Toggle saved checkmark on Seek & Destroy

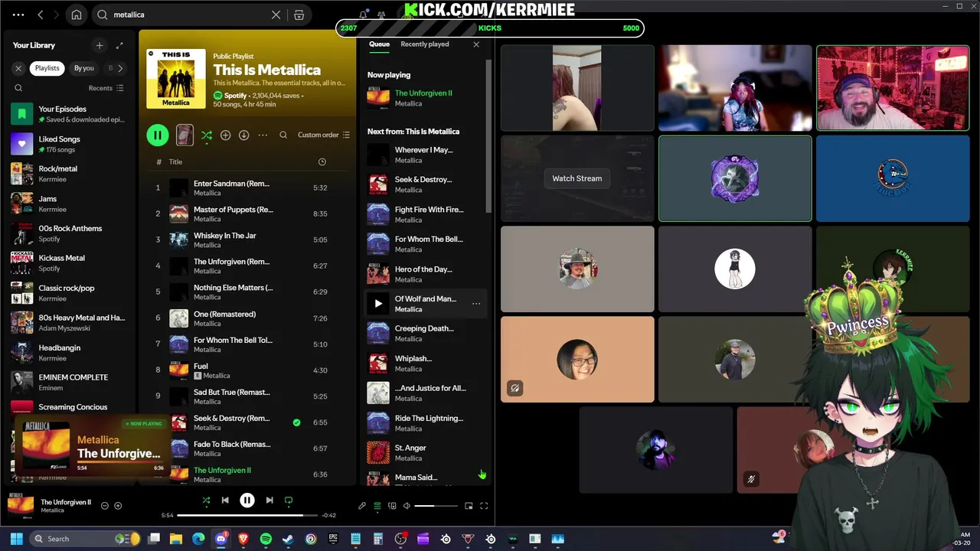tap(296, 422)
